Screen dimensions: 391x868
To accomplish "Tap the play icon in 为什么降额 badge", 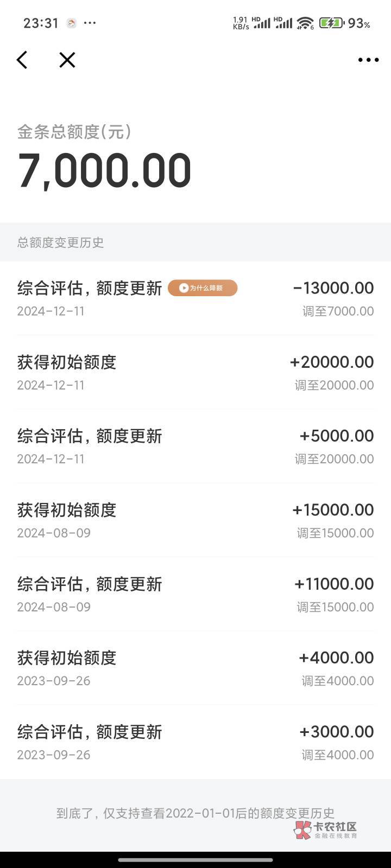I will tap(184, 288).
